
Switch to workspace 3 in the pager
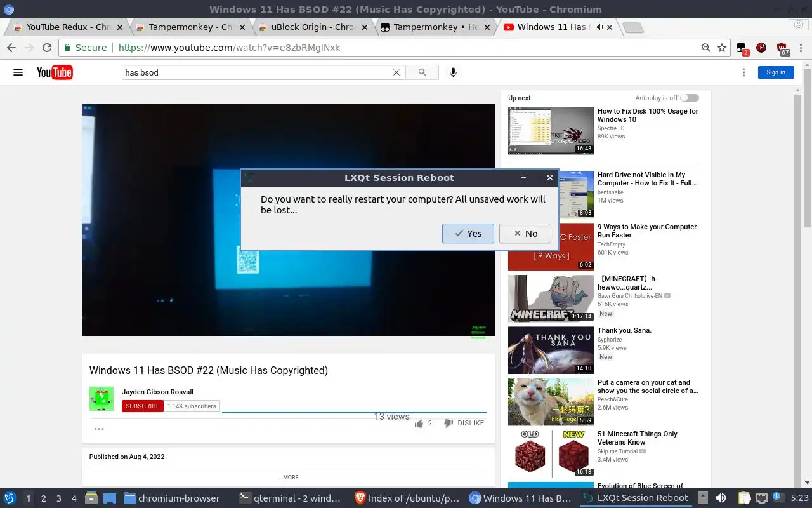58,498
